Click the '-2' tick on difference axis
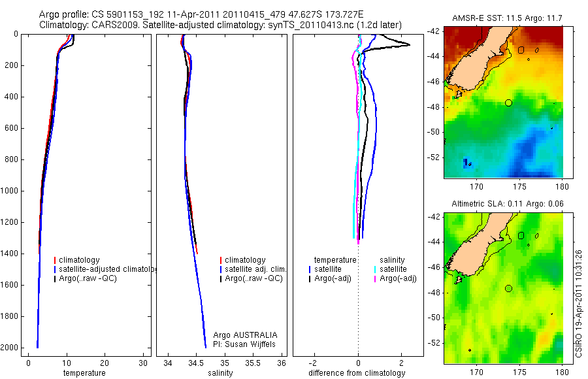The height and width of the screenshot is (379, 588). coord(314,363)
